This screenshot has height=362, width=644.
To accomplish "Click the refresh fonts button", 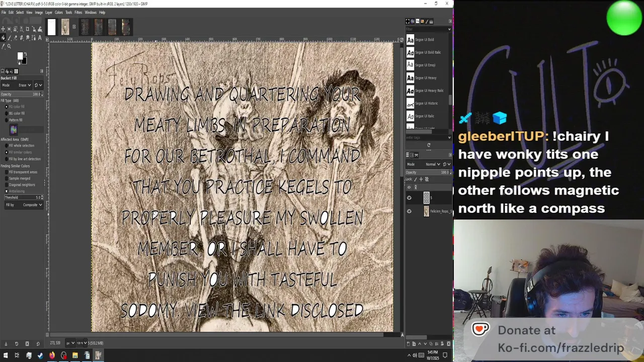I will click(429, 145).
